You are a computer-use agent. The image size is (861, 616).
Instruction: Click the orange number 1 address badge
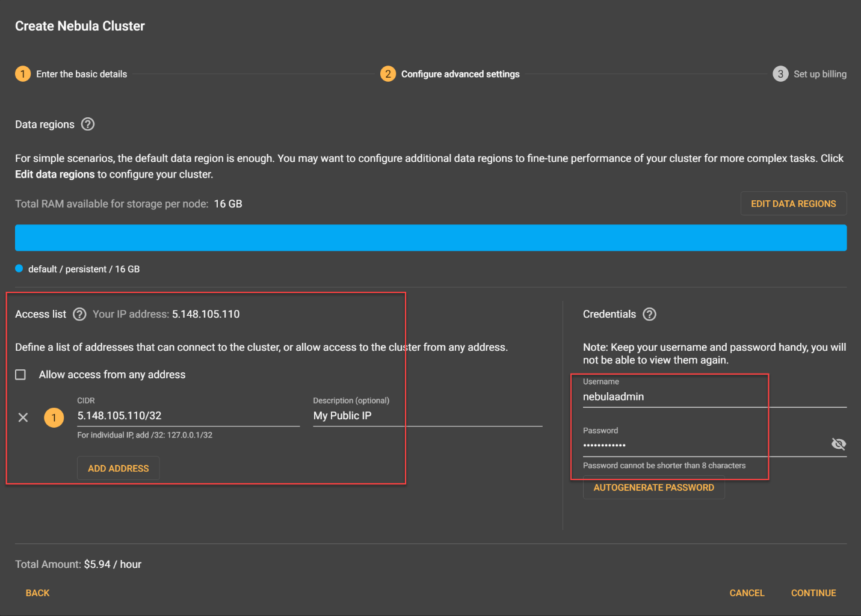coord(54,417)
